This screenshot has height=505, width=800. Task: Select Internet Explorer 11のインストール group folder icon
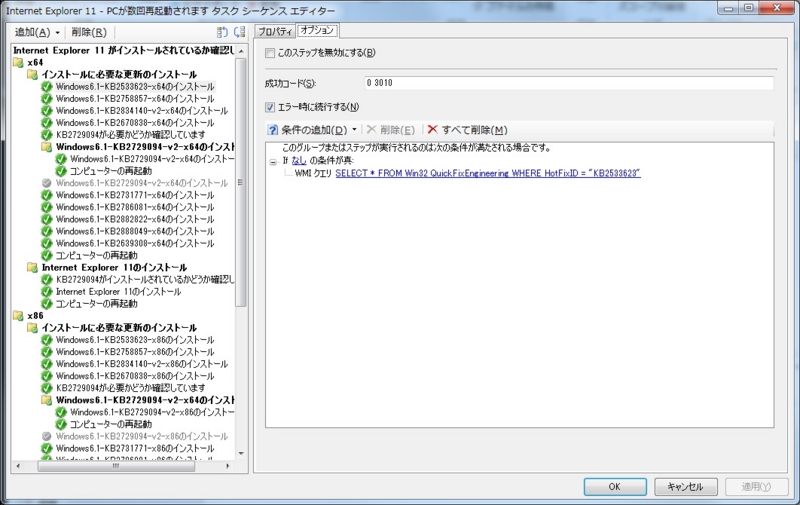pos(33,268)
